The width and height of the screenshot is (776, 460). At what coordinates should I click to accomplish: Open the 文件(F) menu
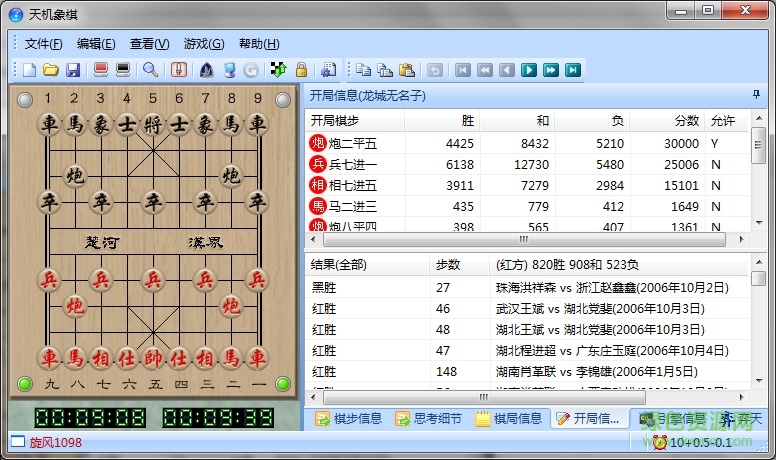point(44,44)
